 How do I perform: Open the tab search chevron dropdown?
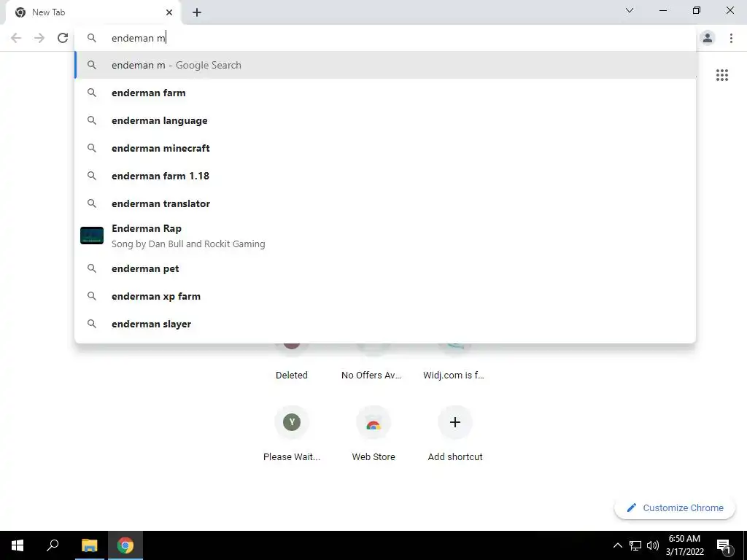pos(630,10)
